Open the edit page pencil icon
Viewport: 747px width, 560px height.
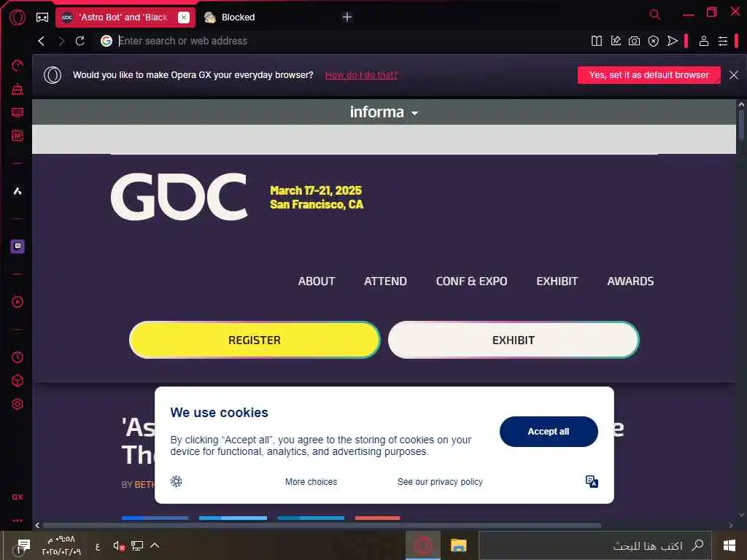pyautogui.click(x=616, y=41)
